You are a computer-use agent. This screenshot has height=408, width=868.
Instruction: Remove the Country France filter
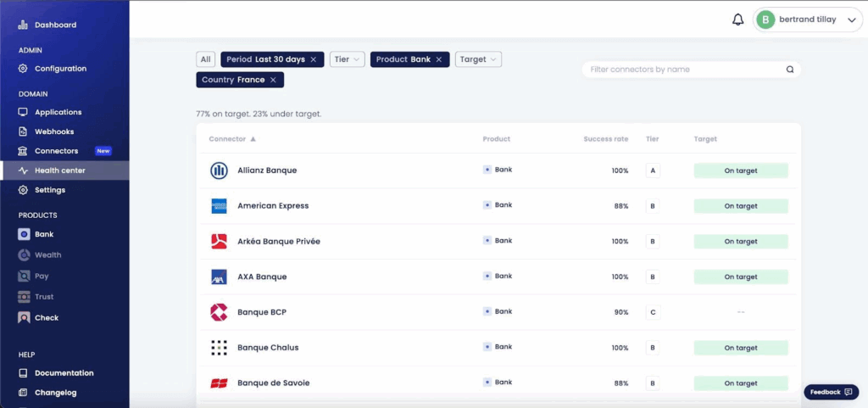coord(273,80)
